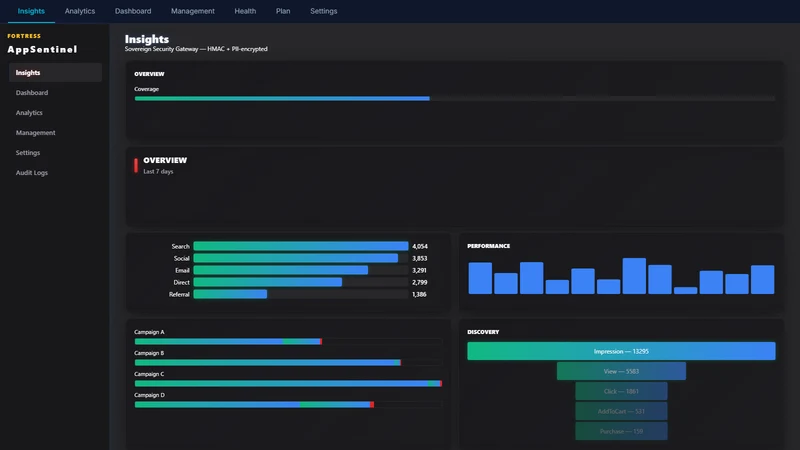Screen dimensions: 800x450
Task: Open the Dashboard top tab
Action: 133,11
